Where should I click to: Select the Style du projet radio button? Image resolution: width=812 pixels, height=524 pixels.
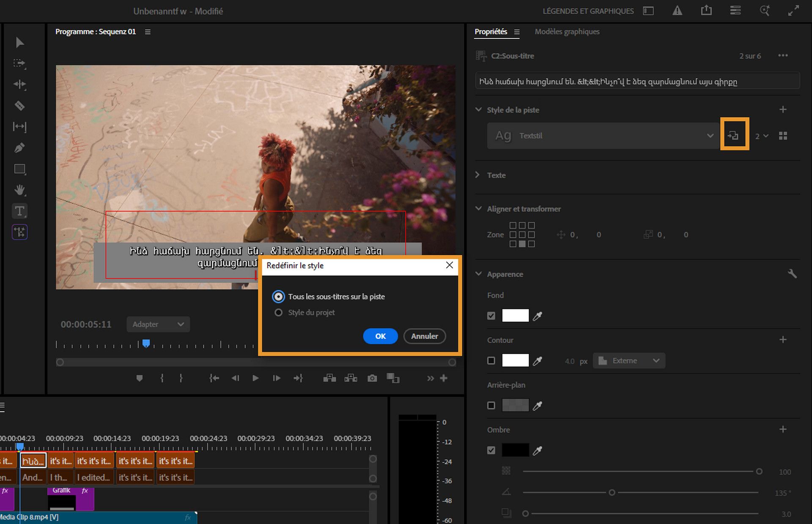279,312
